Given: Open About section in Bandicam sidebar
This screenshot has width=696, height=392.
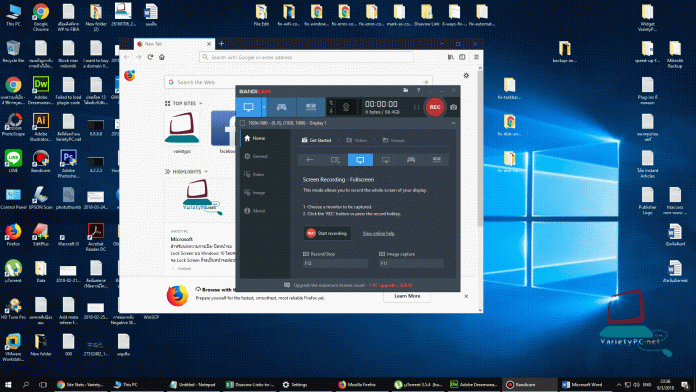Looking at the screenshot, I should [x=265, y=211].
